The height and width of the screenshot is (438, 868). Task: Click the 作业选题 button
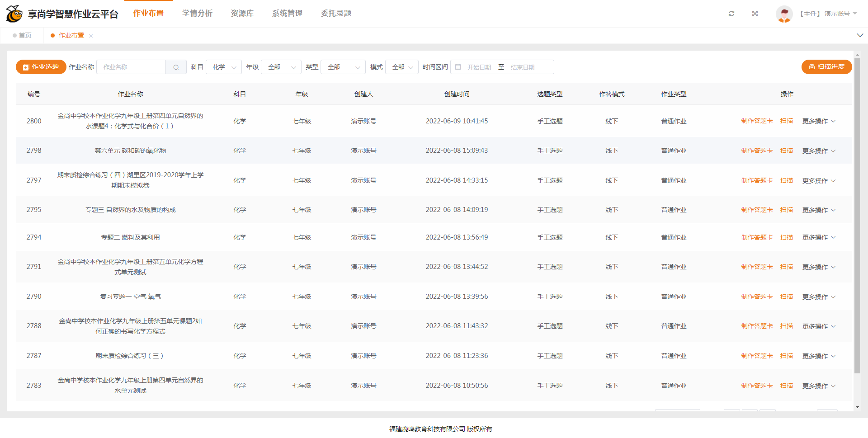pyautogui.click(x=41, y=67)
